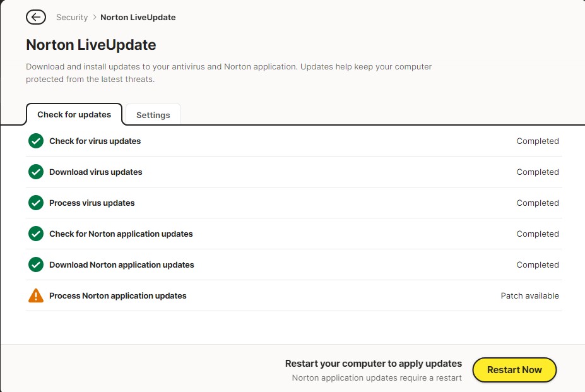
Task: Select the Download virus updates row label
Action: point(96,172)
